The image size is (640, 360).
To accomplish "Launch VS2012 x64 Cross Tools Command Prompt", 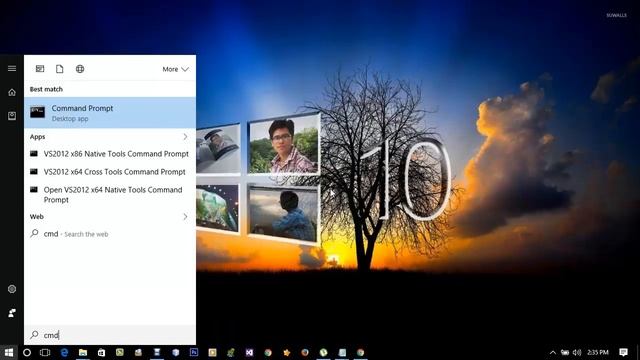I will pos(110,172).
